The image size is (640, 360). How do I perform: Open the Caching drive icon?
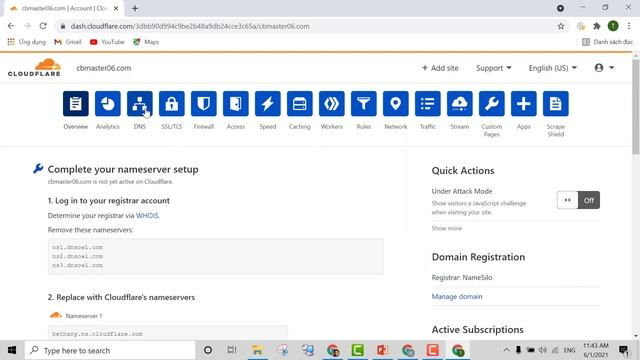300,104
